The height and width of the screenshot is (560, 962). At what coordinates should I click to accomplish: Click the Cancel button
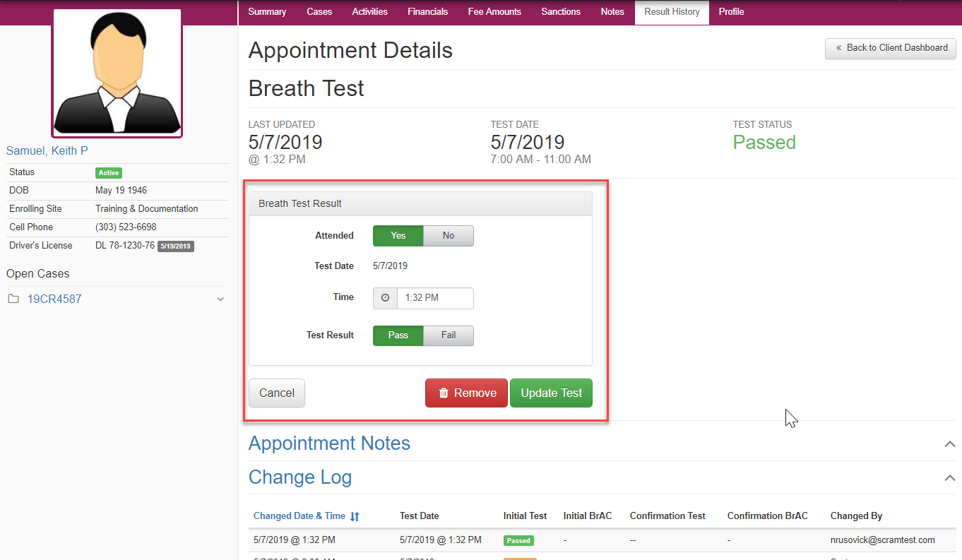(277, 393)
